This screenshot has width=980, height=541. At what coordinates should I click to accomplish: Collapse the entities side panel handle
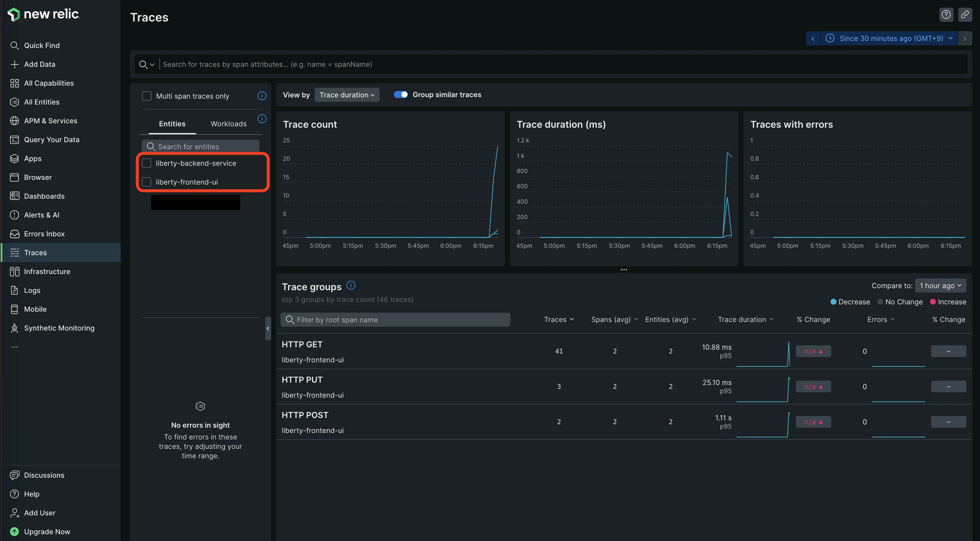(x=268, y=328)
